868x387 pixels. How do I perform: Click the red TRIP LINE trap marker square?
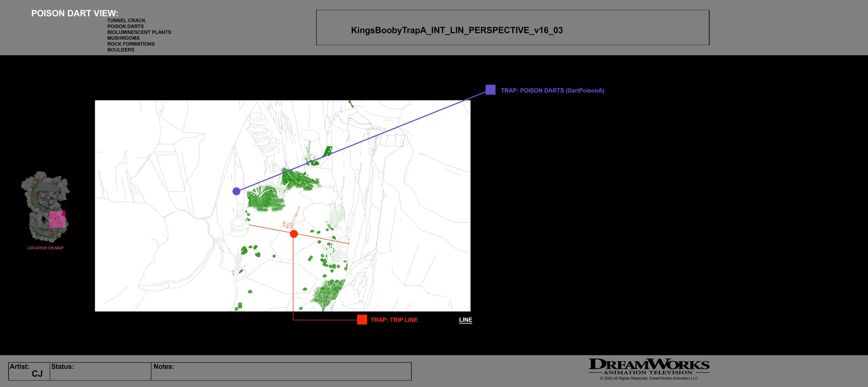362,320
